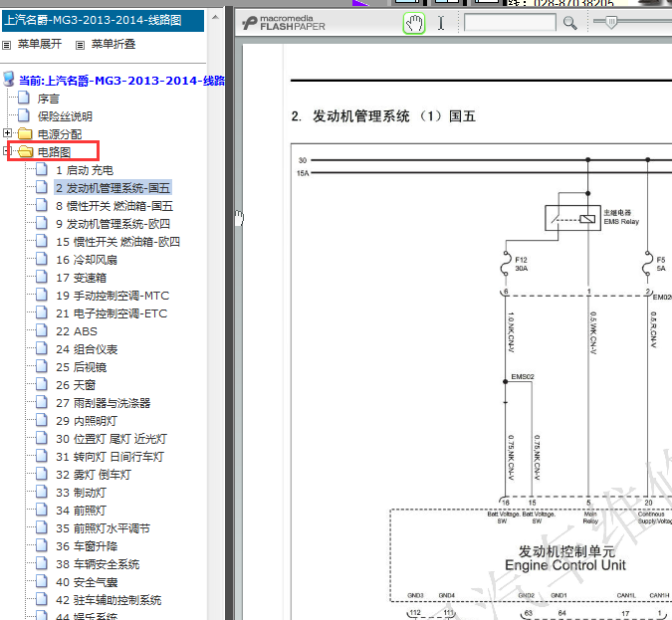The height and width of the screenshot is (620, 672).
Task: Open 9 发动机管理系统-欧四
Action: [x=112, y=224]
